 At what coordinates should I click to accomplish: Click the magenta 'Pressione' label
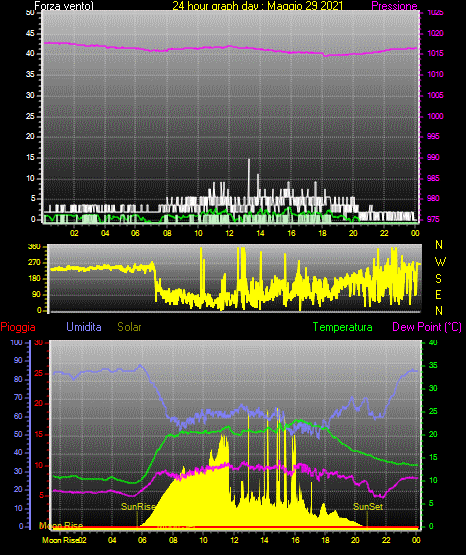pos(394,6)
